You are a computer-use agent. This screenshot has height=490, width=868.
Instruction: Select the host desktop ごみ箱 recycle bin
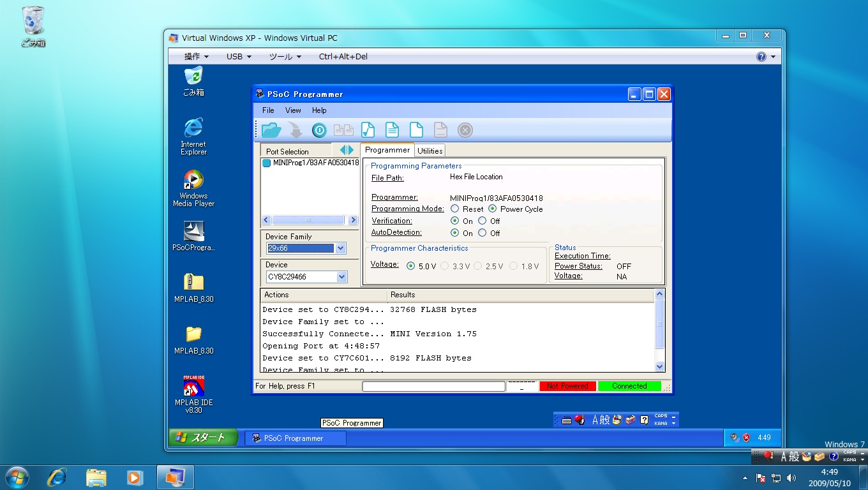33,27
